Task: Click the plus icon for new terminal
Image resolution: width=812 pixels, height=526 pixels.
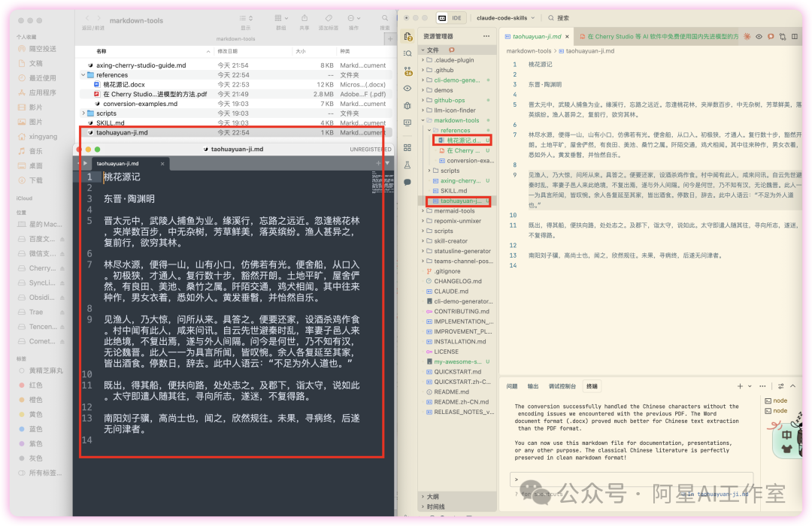Action: coord(740,386)
